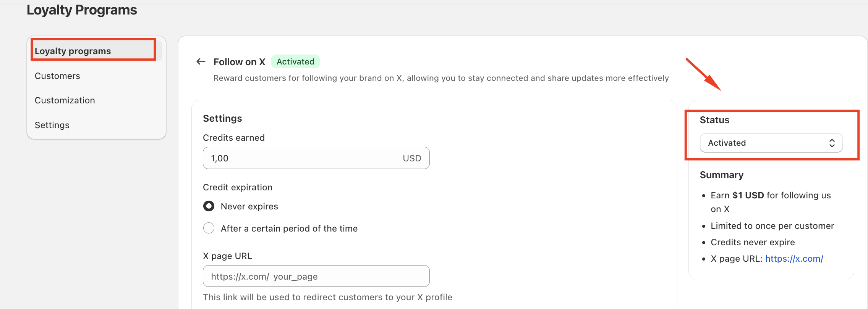Select the Never expires radio button

209,206
